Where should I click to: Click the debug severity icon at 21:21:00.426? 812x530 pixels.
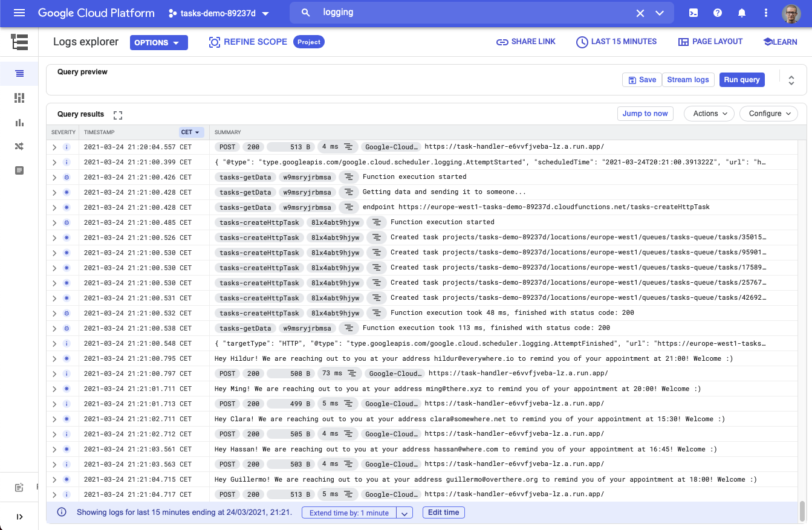coord(67,177)
